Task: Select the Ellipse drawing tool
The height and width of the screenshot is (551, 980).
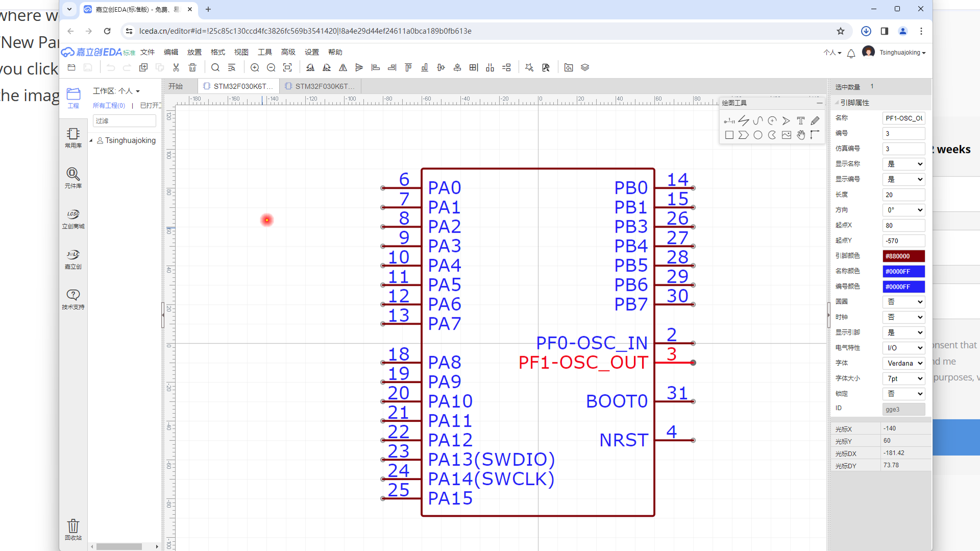Action: click(x=758, y=135)
